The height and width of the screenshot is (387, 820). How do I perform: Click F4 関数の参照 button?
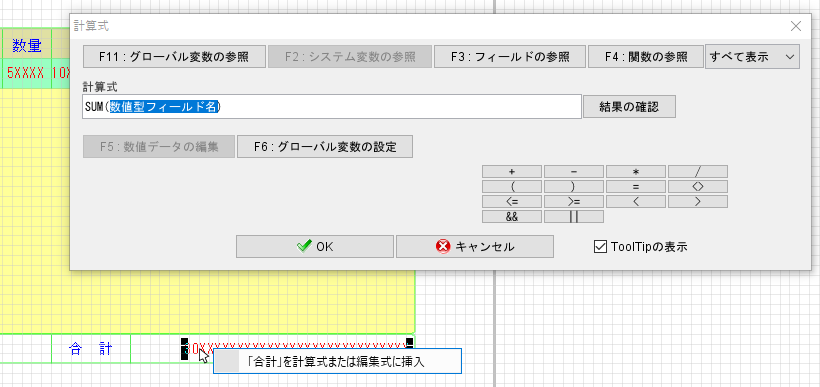click(x=646, y=56)
